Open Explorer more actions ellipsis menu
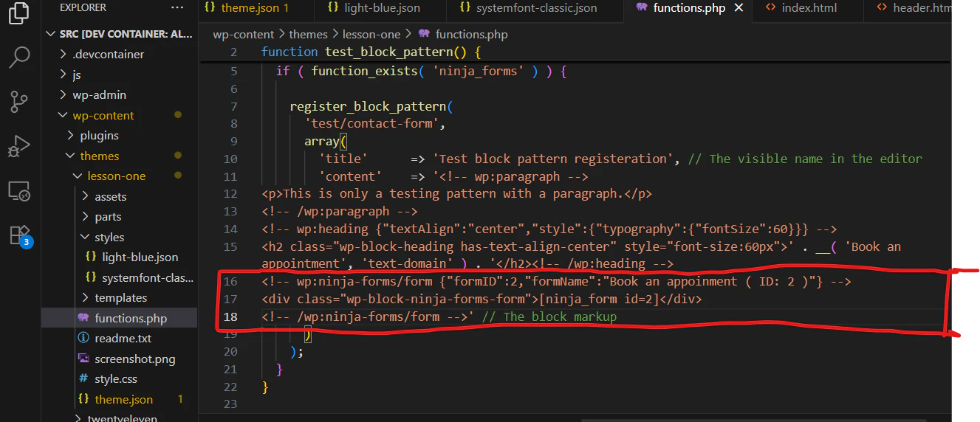 pos(177,7)
